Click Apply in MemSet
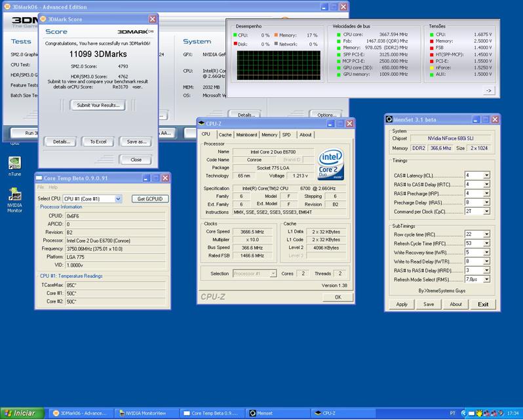This screenshot has height=420, width=523. [402, 304]
